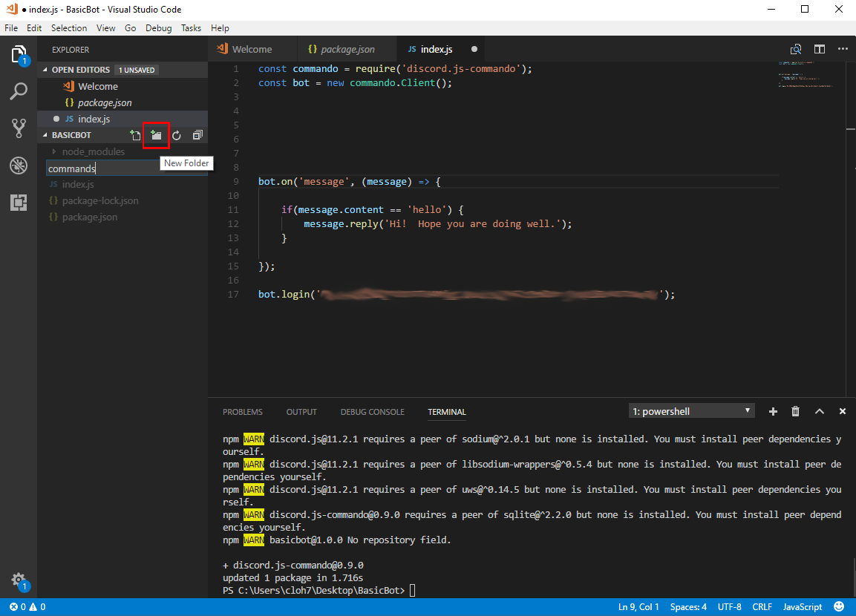Select the TERMINAL panel tab
This screenshot has height=616, width=856.
click(x=447, y=412)
